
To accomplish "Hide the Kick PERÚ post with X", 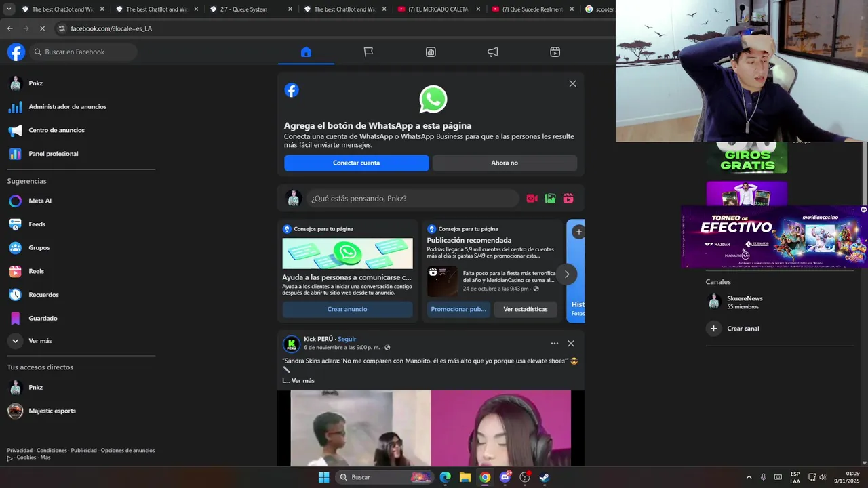I will [x=571, y=344].
